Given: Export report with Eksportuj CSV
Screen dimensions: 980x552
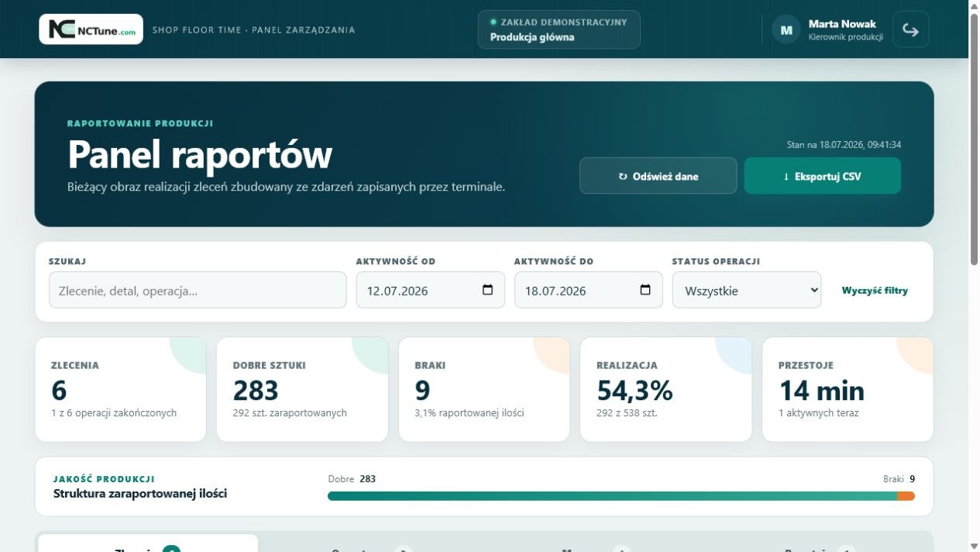Looking at the screenshot, I should pos(823,176).
